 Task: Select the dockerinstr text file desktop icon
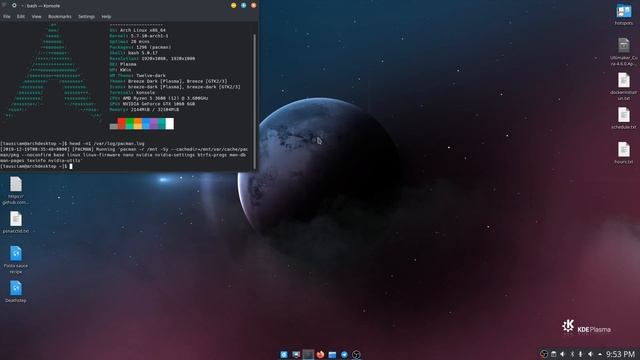pos(624,86)
